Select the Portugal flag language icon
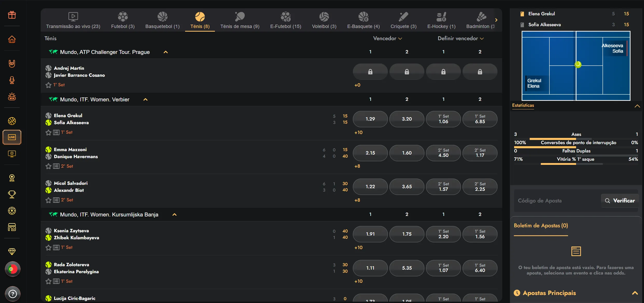Screen dimensions: 644x303 [12, 269]
